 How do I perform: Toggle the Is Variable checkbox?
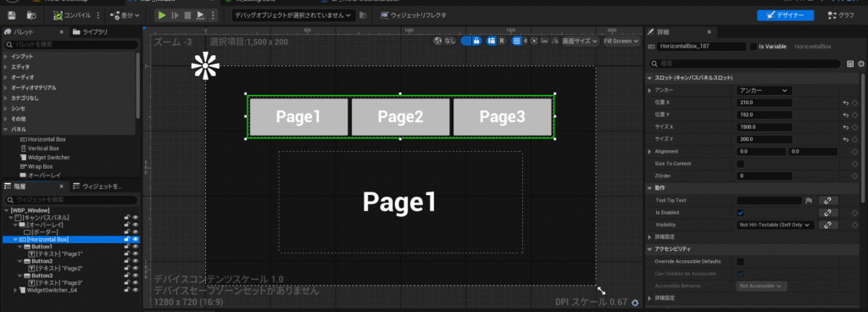tap(754, 47)
